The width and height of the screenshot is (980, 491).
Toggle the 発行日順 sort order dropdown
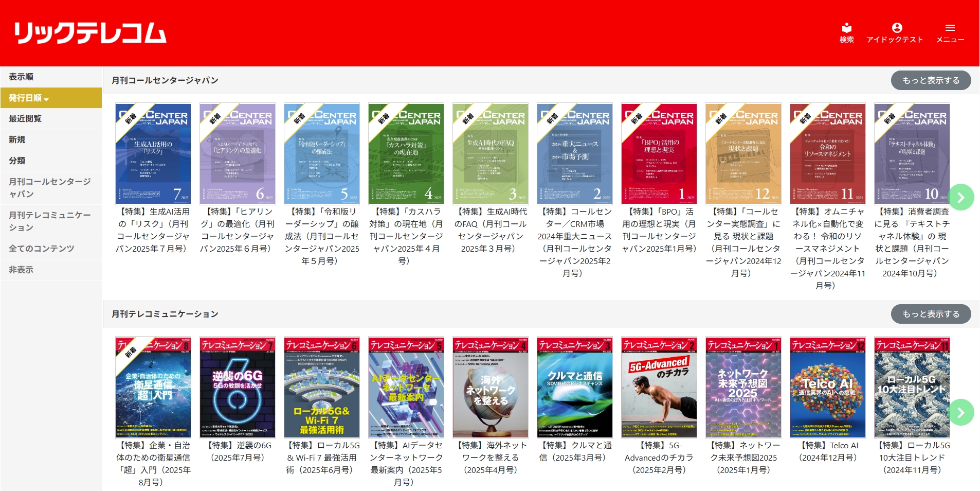point(51,98)
